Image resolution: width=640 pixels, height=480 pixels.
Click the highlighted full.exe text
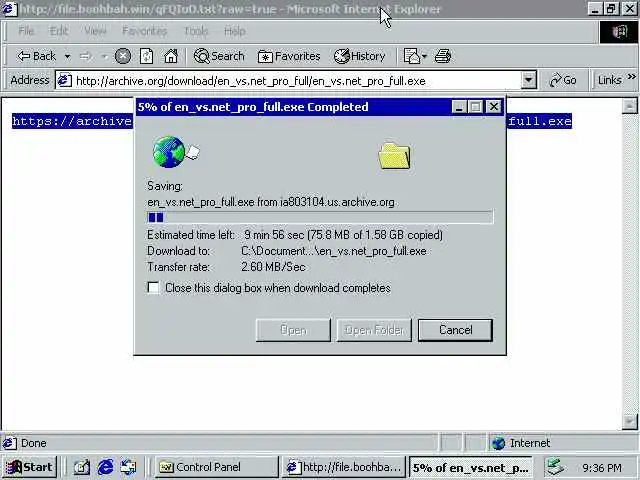pos(539,121)
